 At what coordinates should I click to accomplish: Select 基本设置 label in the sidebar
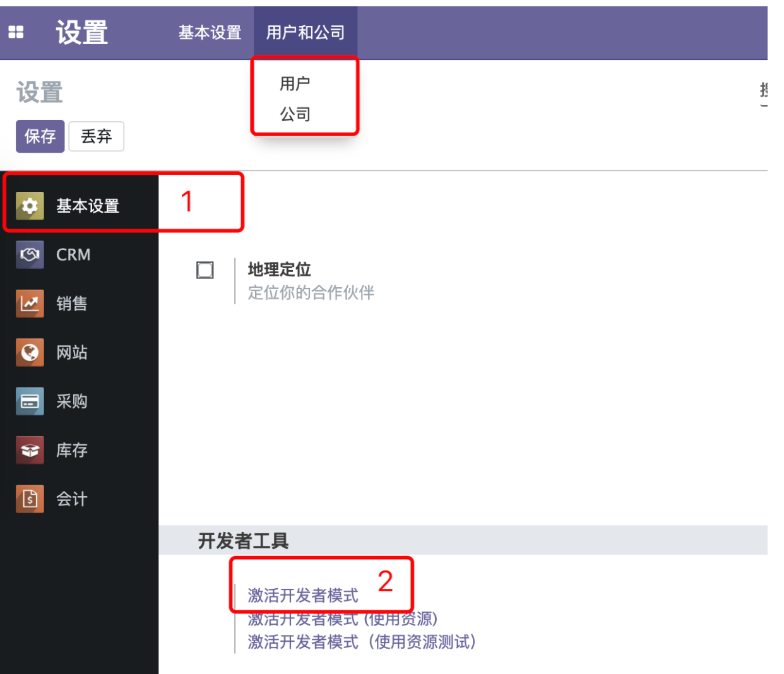[88, 206]
